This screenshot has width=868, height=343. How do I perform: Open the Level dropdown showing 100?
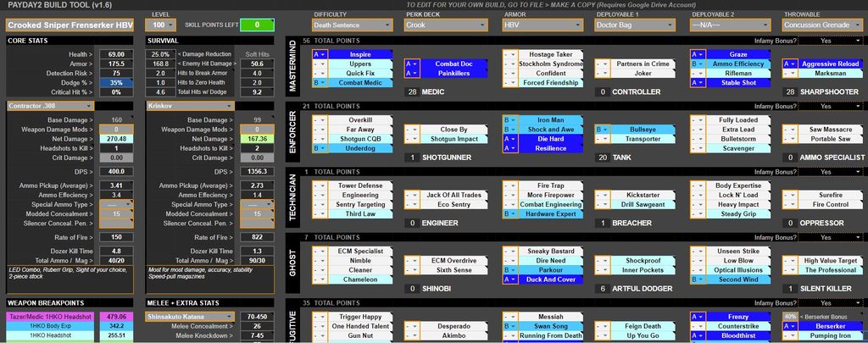(x=160, y=25)
